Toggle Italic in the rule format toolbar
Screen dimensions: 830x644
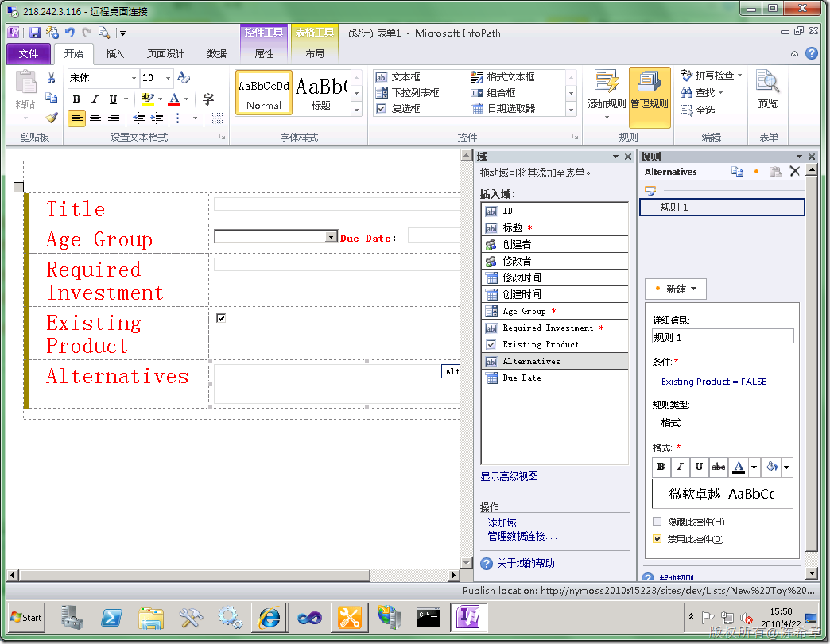[680, 467]
